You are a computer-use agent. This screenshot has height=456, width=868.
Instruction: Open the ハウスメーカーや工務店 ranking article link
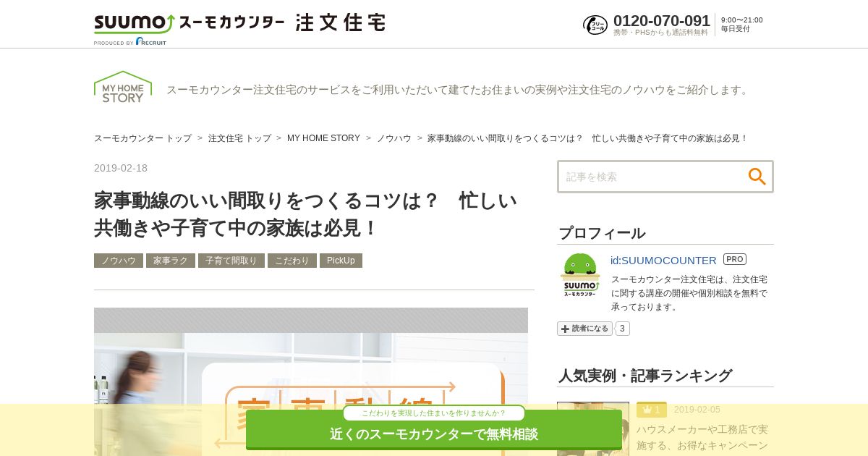(x=702, y=437)
